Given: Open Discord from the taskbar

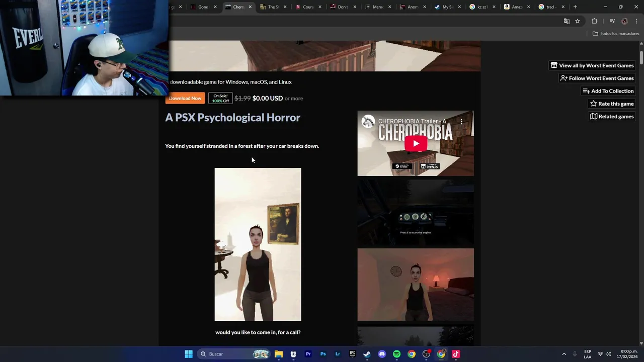Looking at the screenshot, I should (382, 354).
